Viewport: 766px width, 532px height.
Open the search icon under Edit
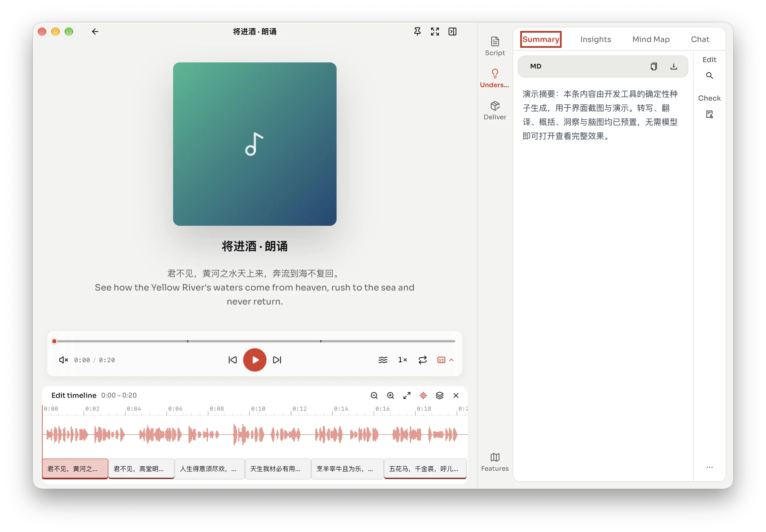tap(709, 76)
